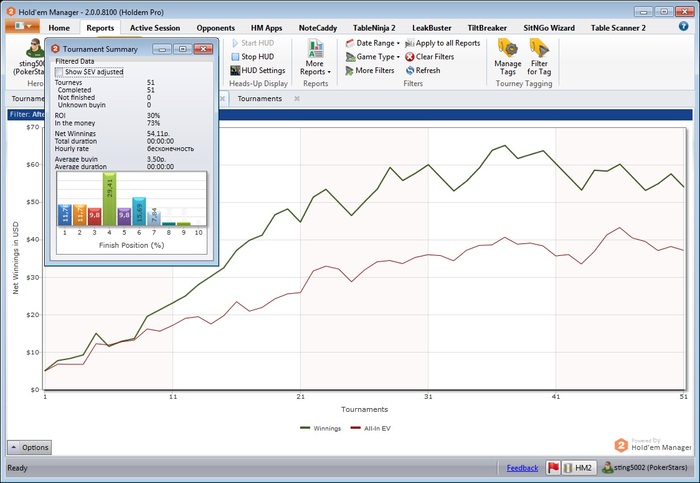This screenshot has width=700, height=483.
Task: Close the Tournament Summary window
Action: (x=203, y=49)
